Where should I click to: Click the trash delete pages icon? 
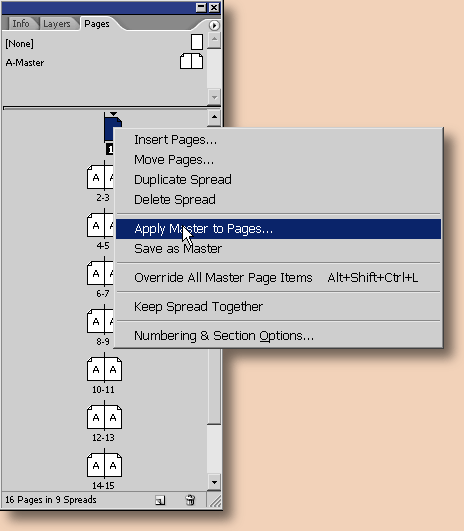pyautogui.click(x=190, y=500)
